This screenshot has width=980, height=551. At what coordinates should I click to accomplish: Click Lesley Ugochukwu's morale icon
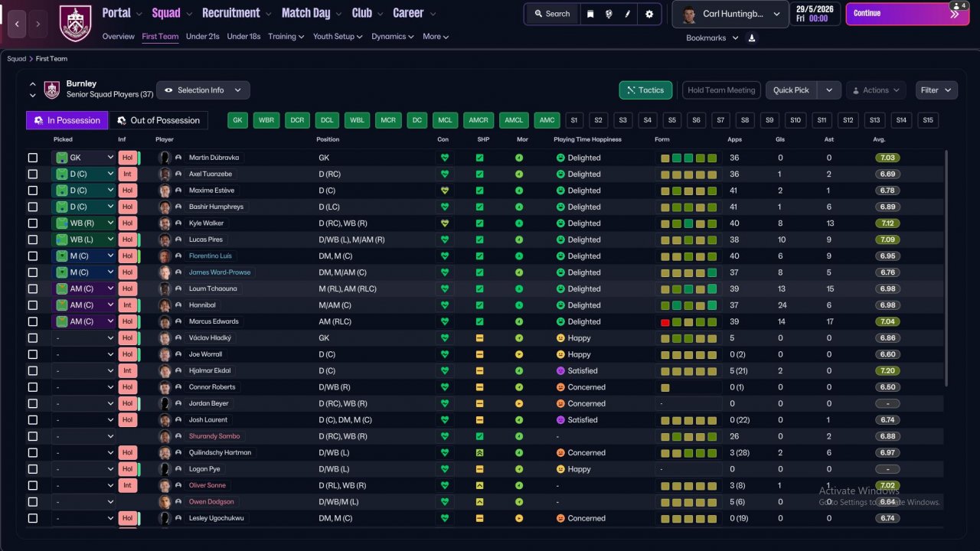pyautogui.click(x=519, y=518)
